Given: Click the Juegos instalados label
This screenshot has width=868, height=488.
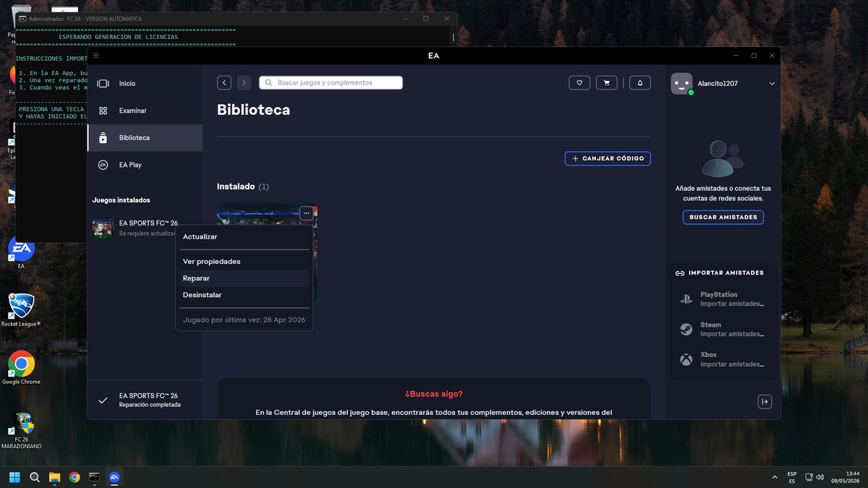Looking at the screenshot, I should (x=122, y=200).
